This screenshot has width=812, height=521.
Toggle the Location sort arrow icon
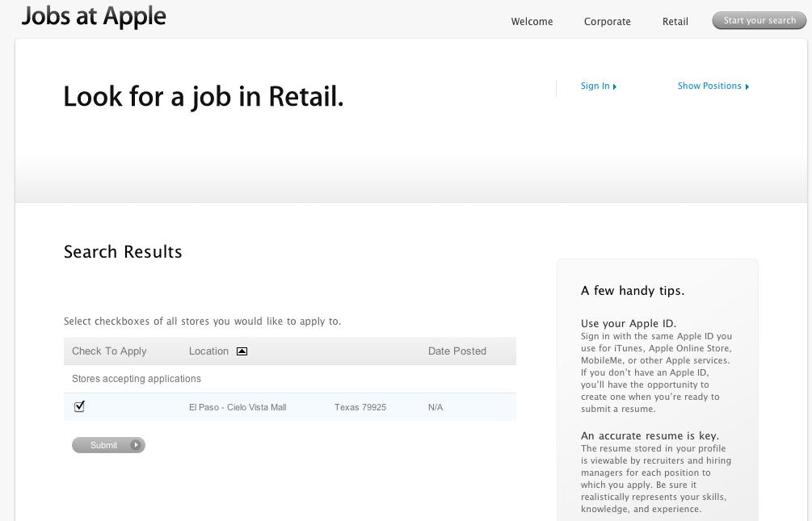tap(242, 351)
